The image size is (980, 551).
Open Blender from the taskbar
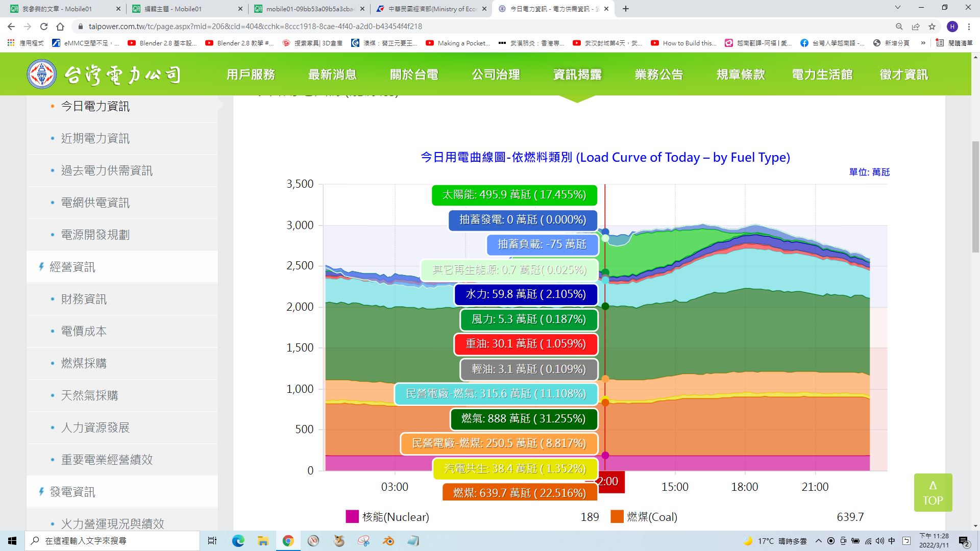point(388,541)
